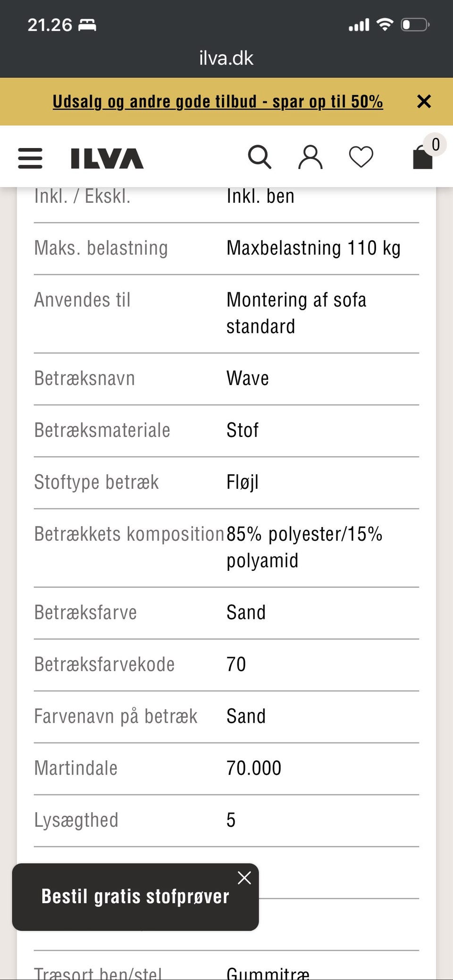Tap the Betræksnavn Wave row
This screenshot has height=980, width=453.
pos(226,379)
